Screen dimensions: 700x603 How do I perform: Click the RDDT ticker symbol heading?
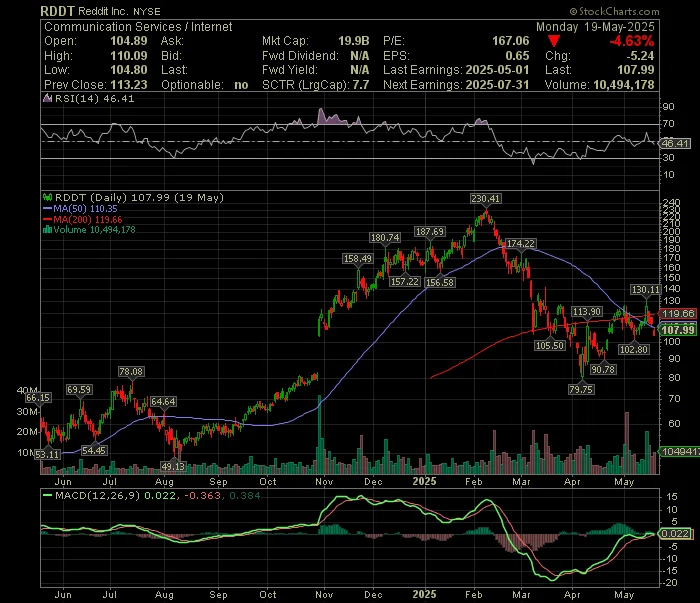pos(58,11)
